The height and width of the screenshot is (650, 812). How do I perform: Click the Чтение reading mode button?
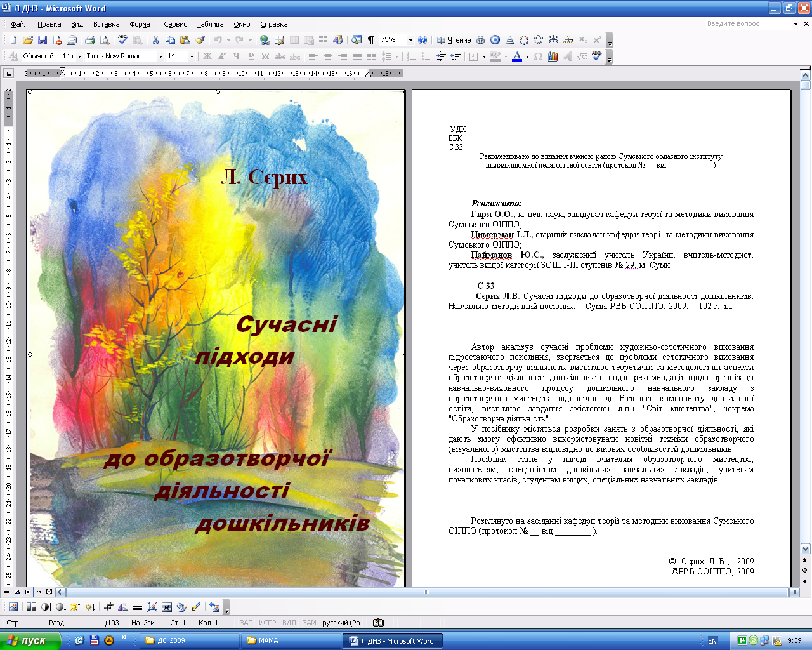tap(454, 40)
